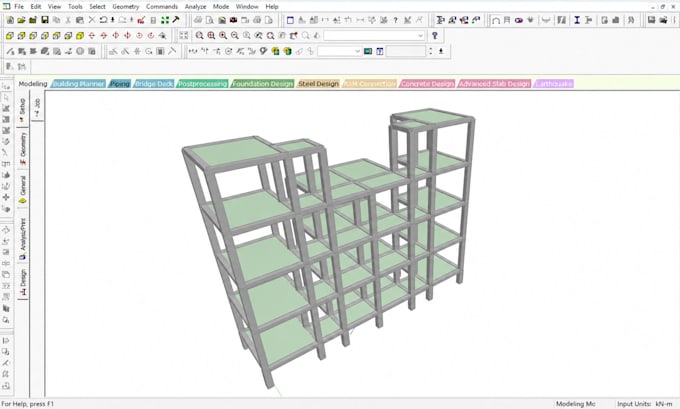680x409 pixels.
Task: Click the Save floppy disk icon
Action: tap(45, 20)
